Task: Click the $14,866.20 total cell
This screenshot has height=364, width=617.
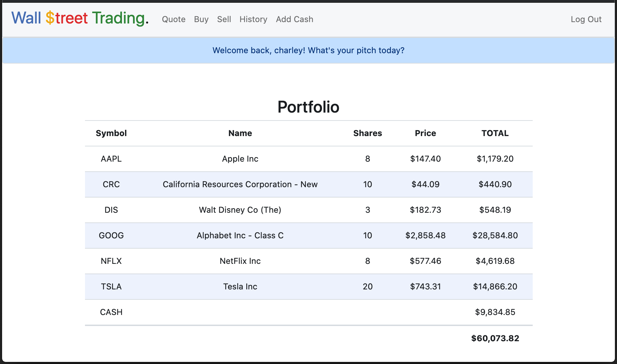Action: pyautogui.click(x=495, y=287)
